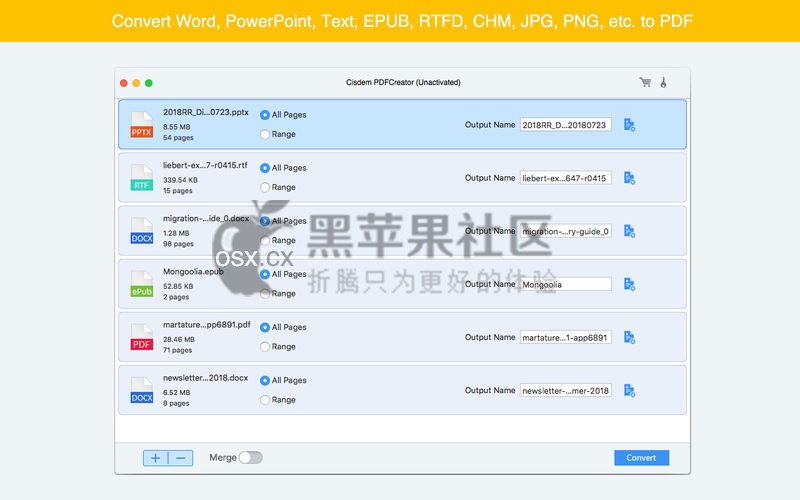Select file name newsletter...2018.docx

(206, 378)
